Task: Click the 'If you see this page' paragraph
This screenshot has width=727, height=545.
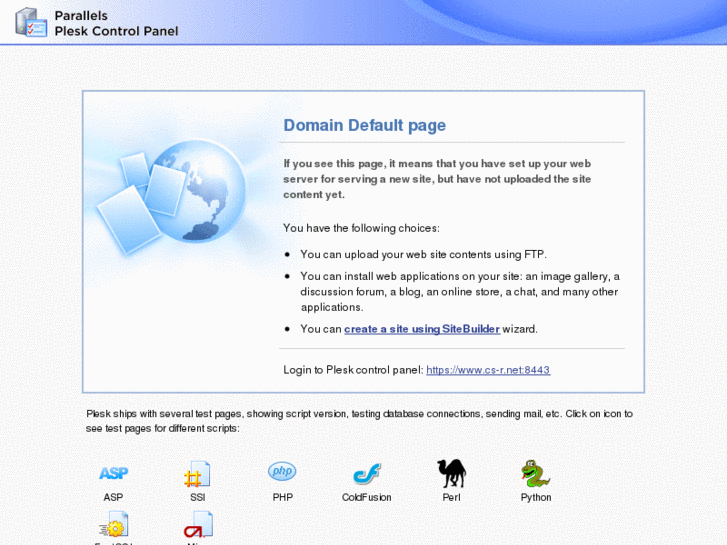Action: (x=437, y=179)
